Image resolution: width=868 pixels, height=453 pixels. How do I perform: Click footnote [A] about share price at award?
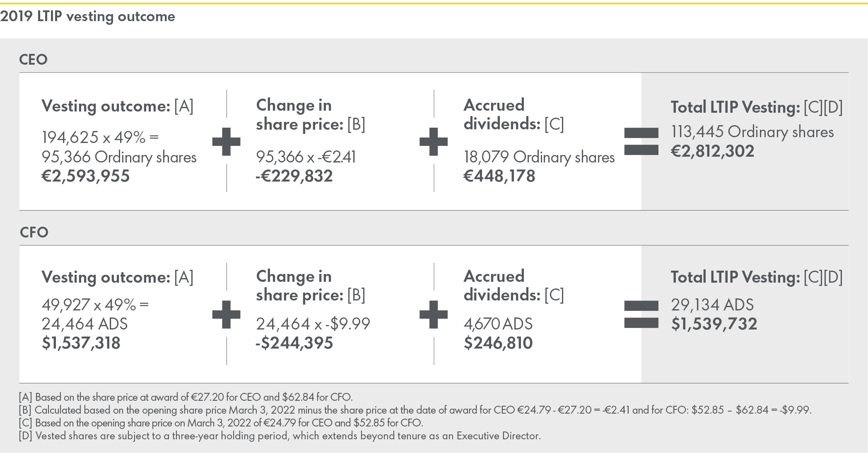coord(186,397)
